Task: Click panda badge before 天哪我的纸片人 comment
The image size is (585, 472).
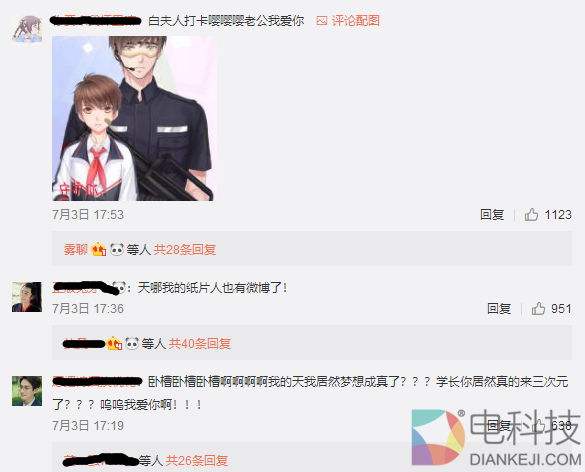Action: pyautogui.click(x=119, y=288)
